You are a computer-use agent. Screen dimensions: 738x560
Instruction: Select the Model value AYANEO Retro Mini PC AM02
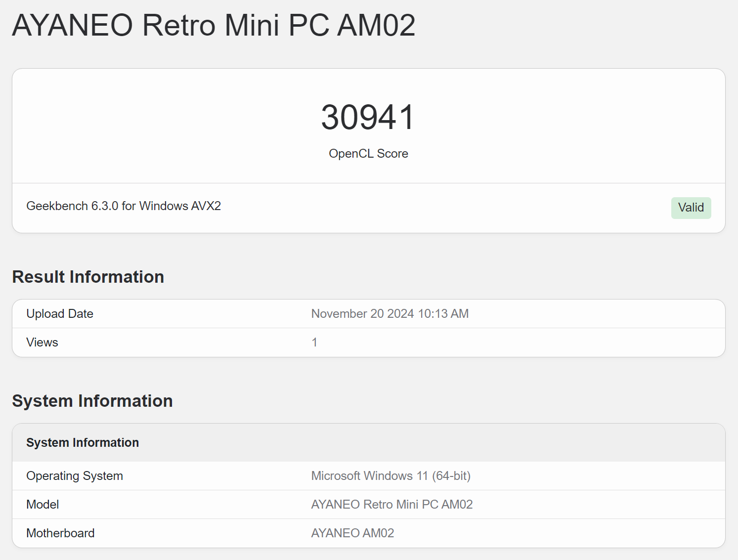391,505
